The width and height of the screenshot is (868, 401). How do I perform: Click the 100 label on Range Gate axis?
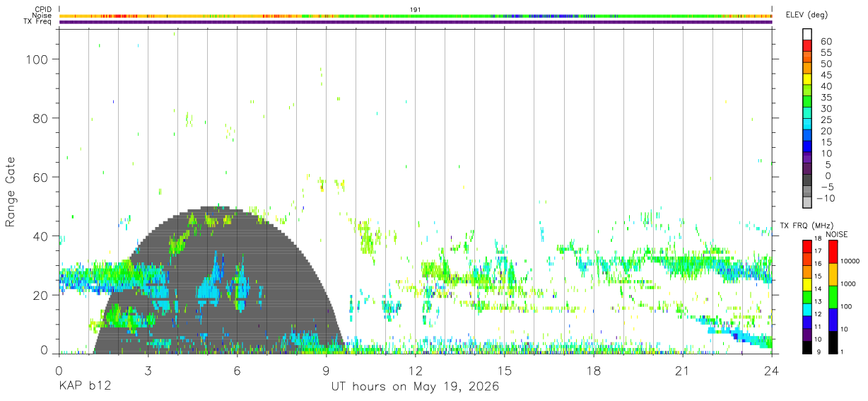(x=38, y=59)
